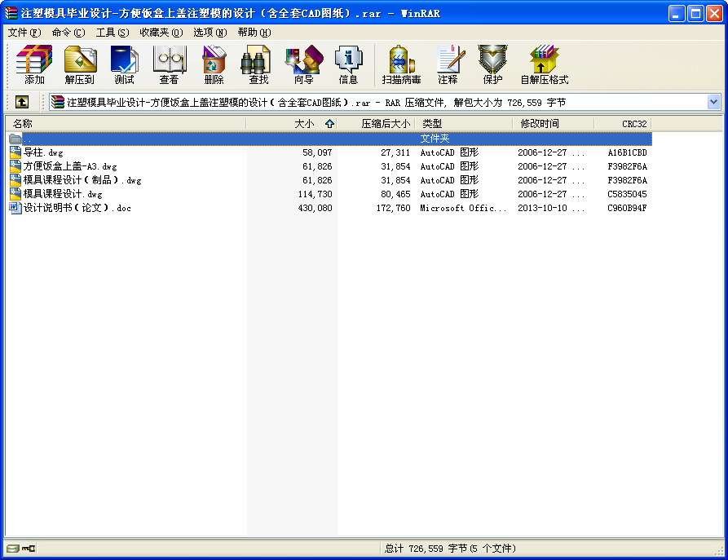
Task: Open the 查找 (Find) binoculars tool
Action: [x=258, y=65]
